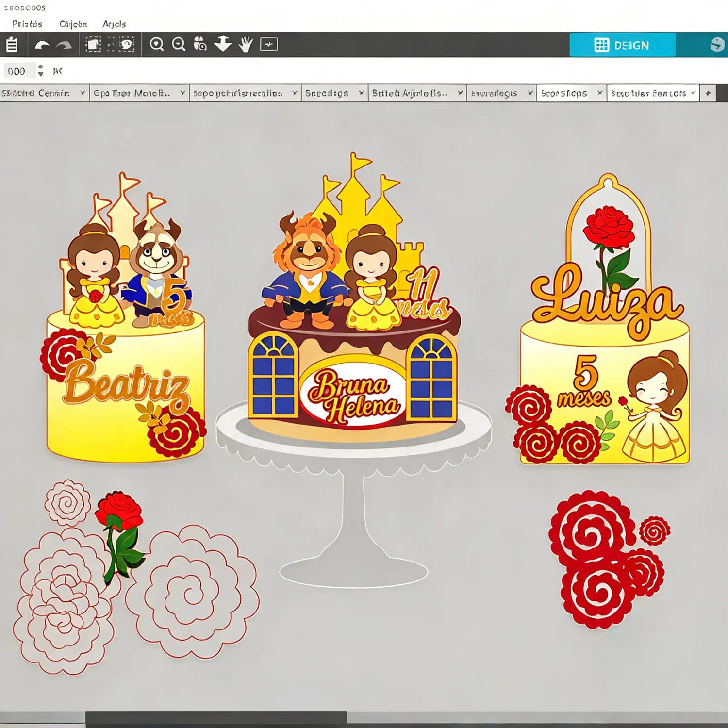Screen dimensions: 728x728
Task: Open the first menu in the menu bar
Action: point(27,24)
